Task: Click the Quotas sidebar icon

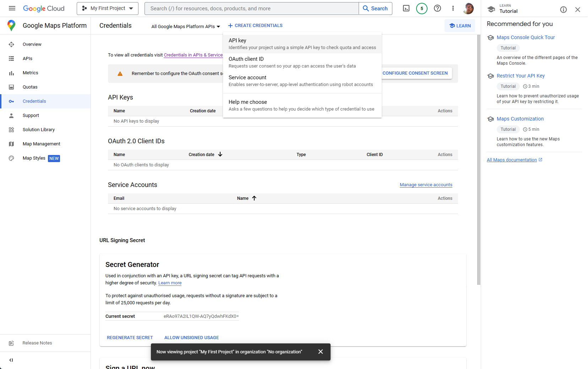Action: (11, 87)
